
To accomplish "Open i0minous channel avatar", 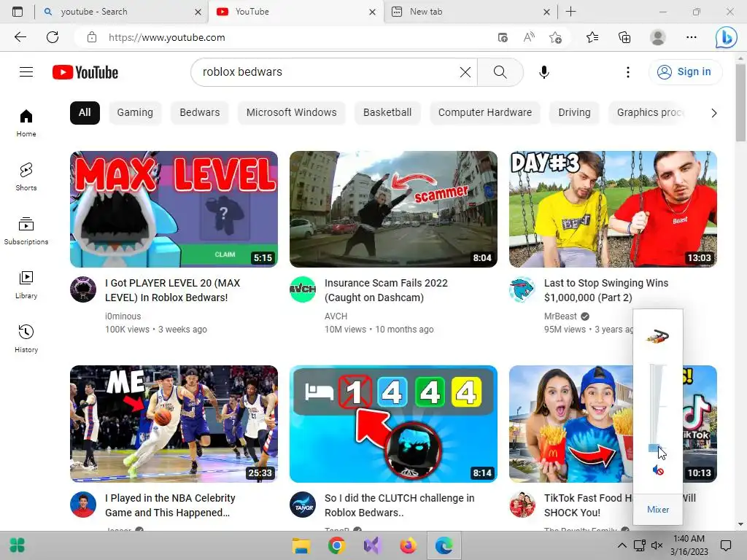I will [x=83, y=289].
